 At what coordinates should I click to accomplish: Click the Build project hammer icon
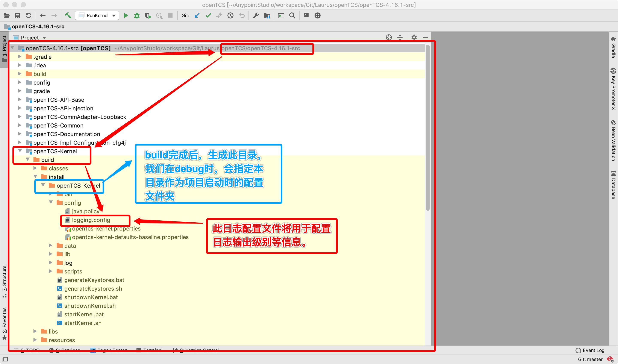point(68,15)
